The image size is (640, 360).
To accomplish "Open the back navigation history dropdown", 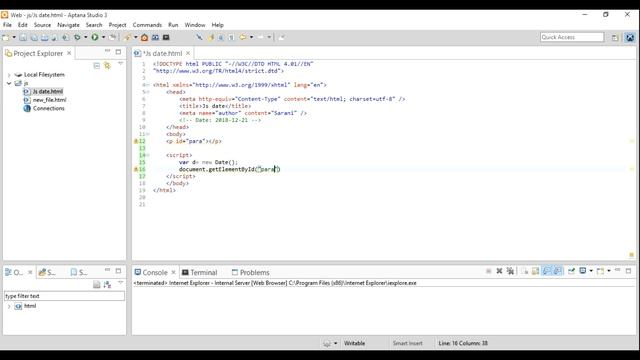I will tap(251, 37).
